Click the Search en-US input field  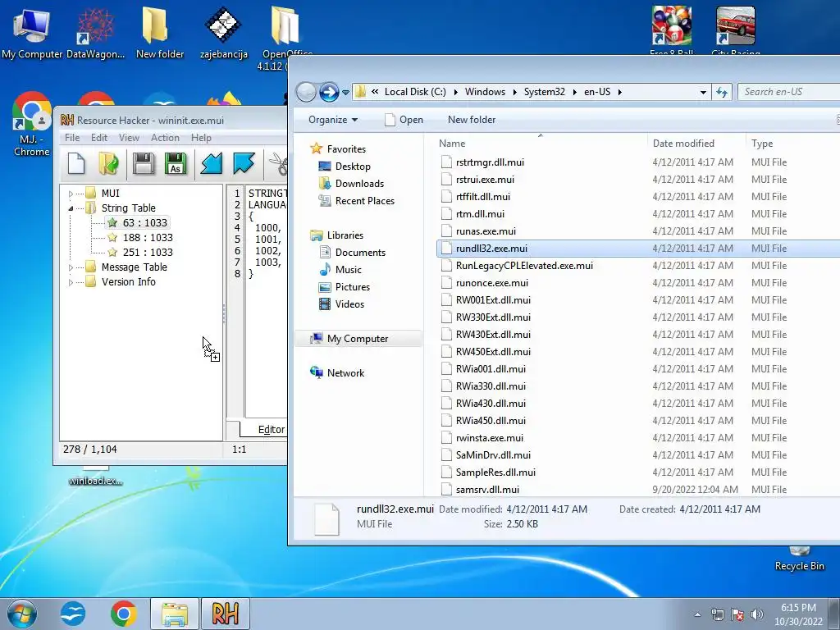789,92
